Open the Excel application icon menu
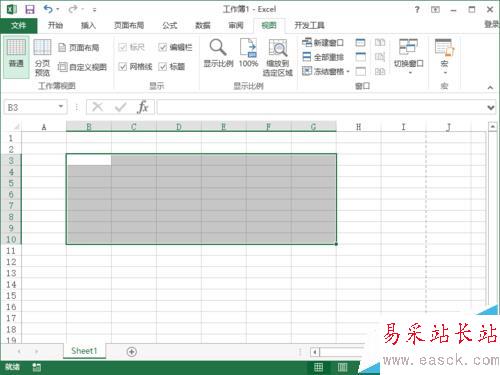500x375 pixels. pos(12,9)
